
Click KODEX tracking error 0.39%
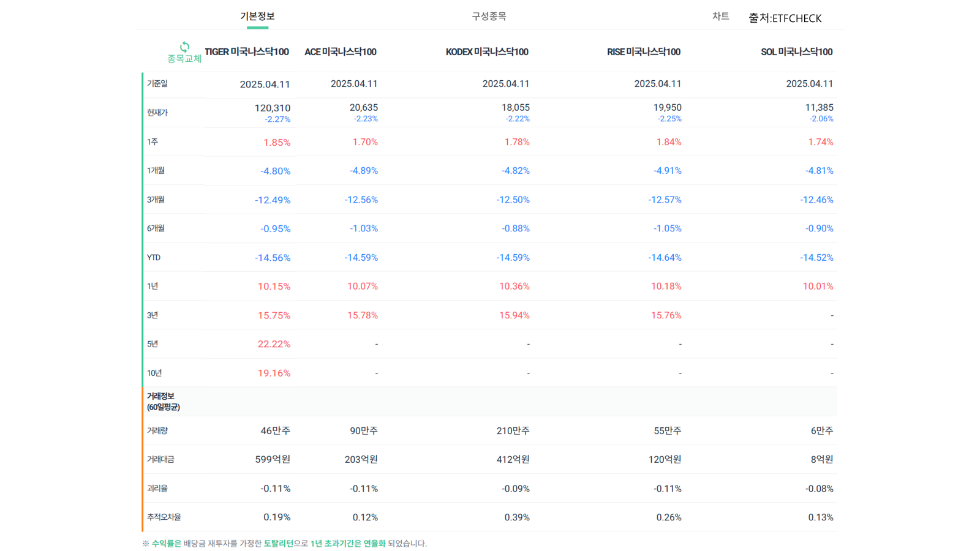(517, 517)
